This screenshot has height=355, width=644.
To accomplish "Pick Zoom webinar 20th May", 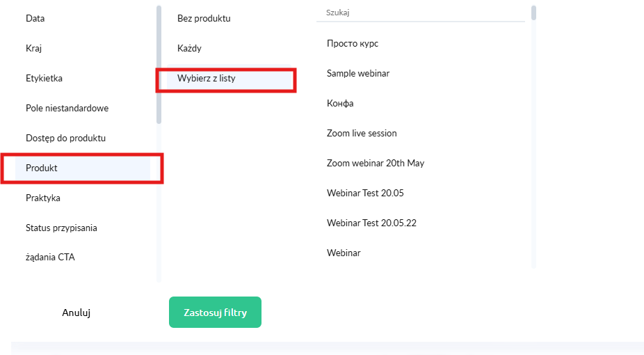I will coord(376,164).
